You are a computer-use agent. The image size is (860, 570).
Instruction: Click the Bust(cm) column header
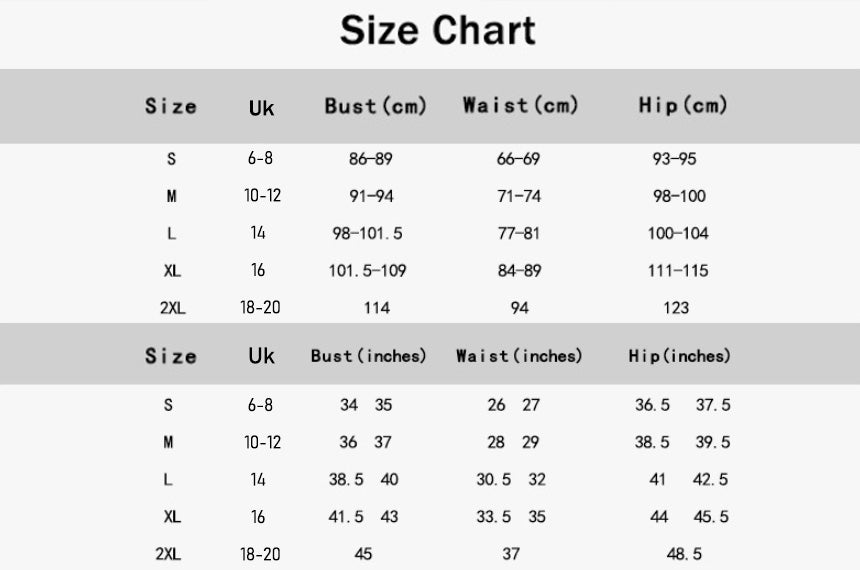(375, 106)
